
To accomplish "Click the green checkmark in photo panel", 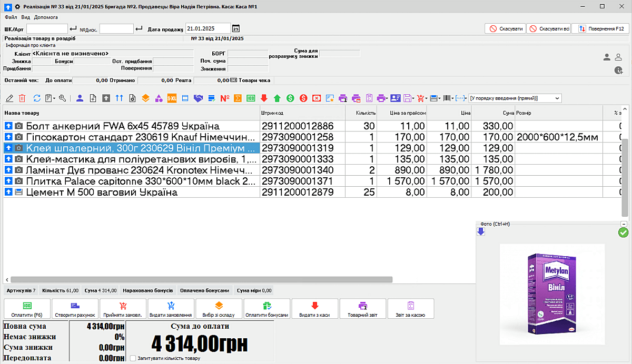I will click(x=623, y=232).
